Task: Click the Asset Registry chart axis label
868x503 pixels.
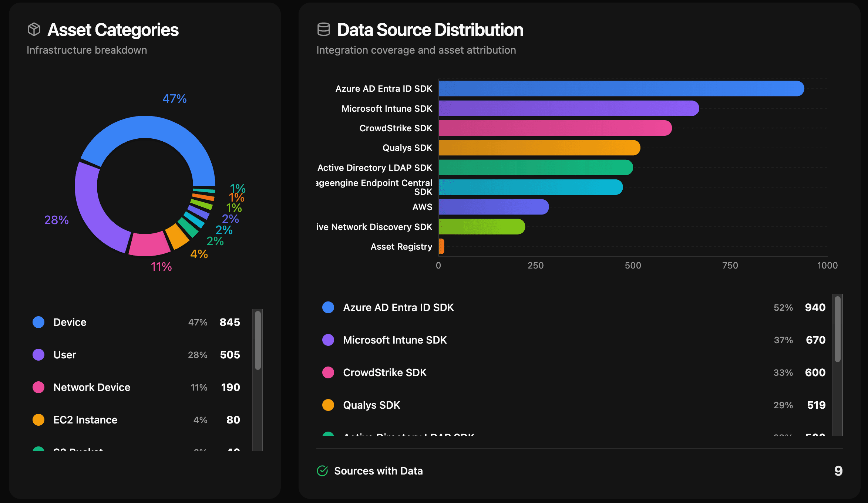Action: (x=401, y=247)
